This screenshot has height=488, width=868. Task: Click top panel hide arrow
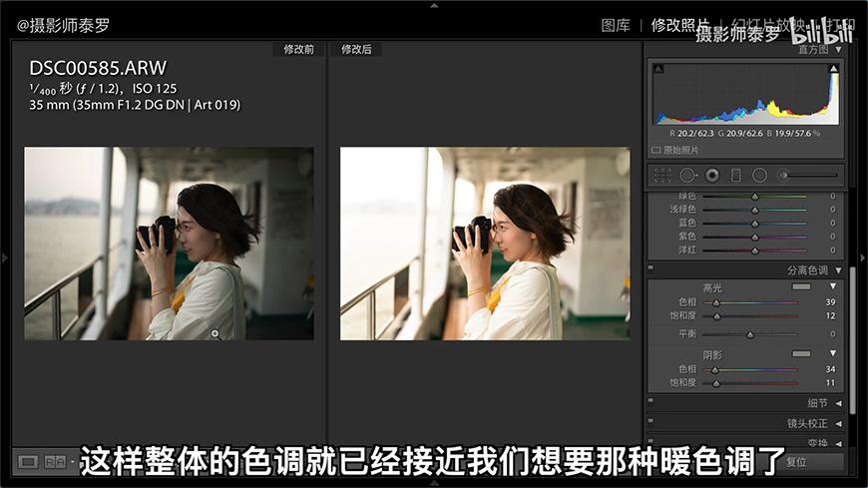pyautogui.click(x=434, y=5)
